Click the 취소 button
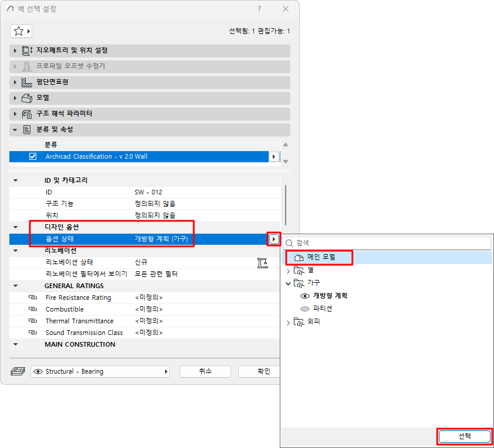The width and height of the screenshot is (494, 448). pos(205,371)
